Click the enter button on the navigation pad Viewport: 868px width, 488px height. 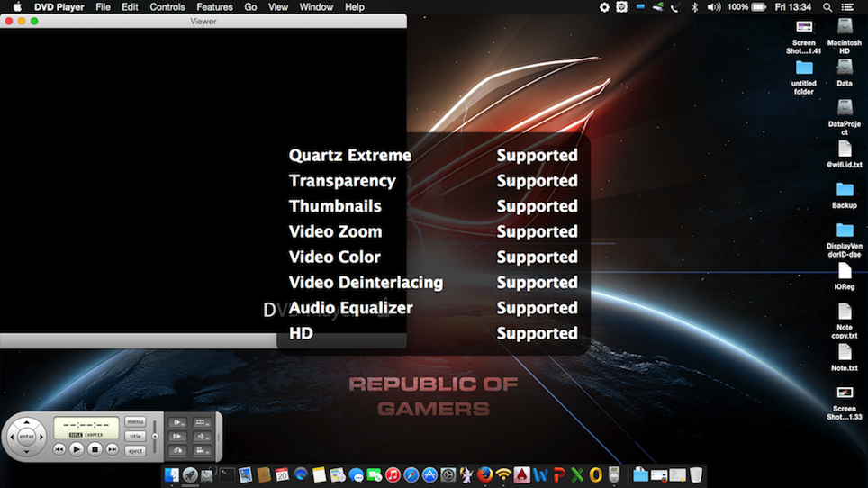pos(27,437)
